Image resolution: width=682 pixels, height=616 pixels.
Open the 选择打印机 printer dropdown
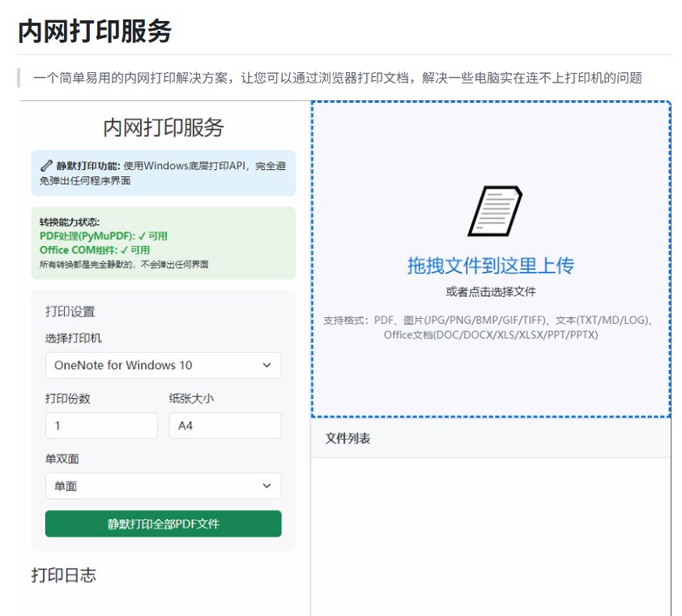click(163, 365)
